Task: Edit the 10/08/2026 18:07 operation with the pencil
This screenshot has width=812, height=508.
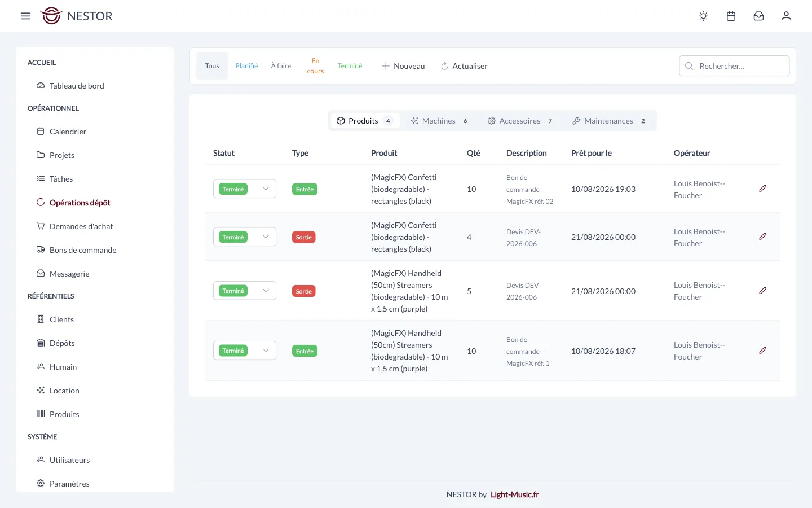Action: coord(762,351)
